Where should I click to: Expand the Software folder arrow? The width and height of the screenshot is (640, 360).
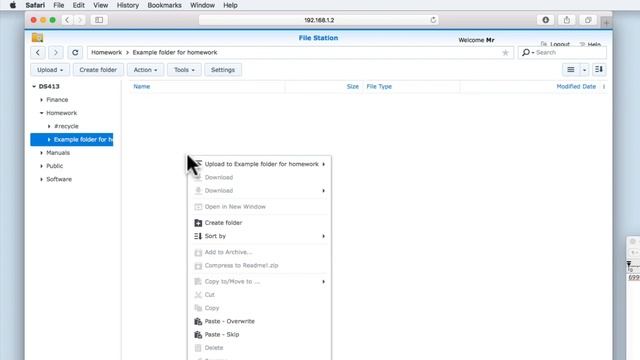[41, 179]
